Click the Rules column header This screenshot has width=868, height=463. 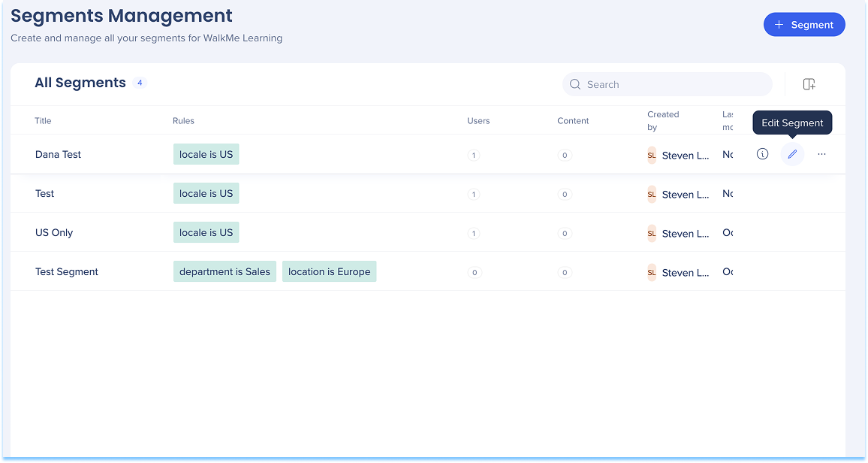[x=183, y=120]
